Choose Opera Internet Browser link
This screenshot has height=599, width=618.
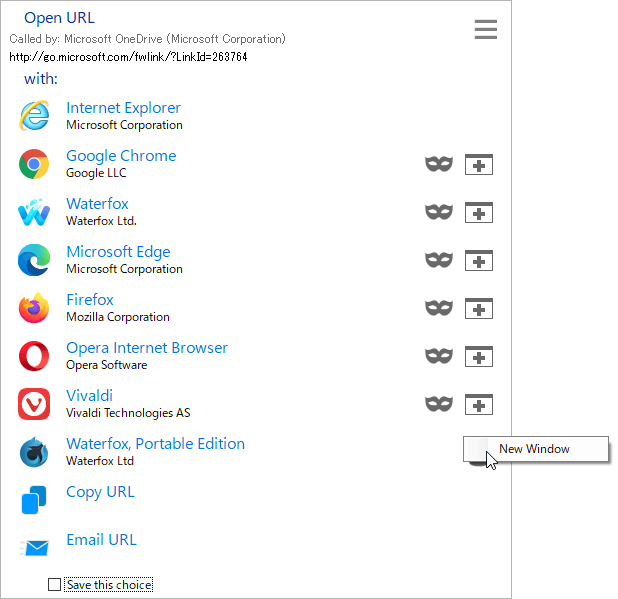pyautogui.click(x=147, y=348)
